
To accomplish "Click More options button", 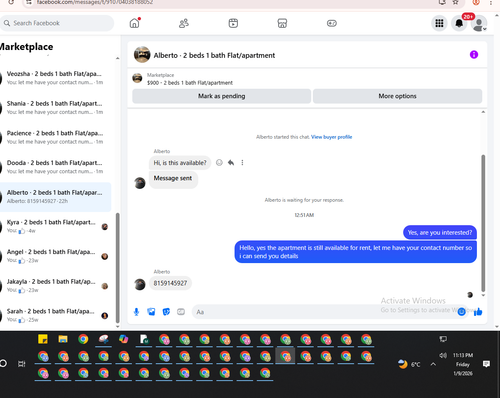I will pos(397,96).
